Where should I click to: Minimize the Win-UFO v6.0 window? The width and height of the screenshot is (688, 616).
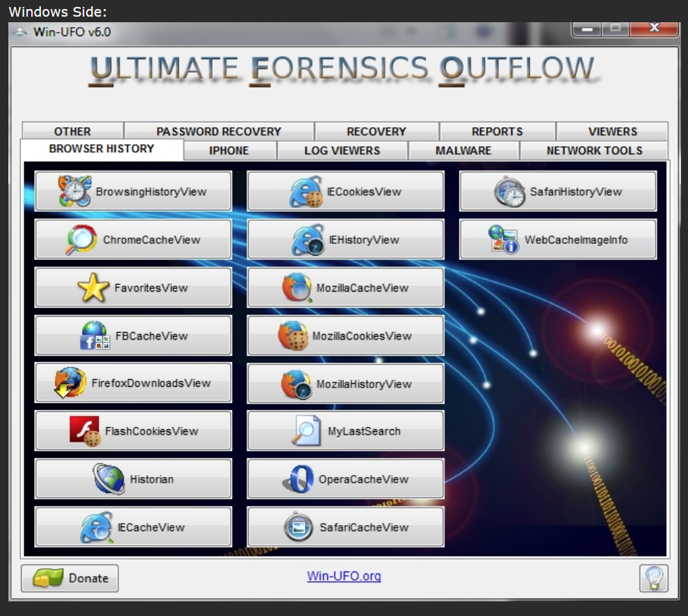[587, 29]
